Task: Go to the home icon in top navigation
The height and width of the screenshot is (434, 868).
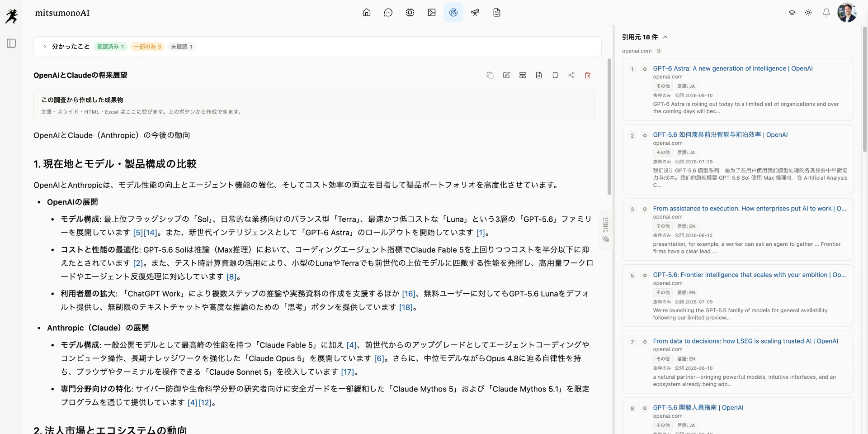Action: [x=367, y=13]
